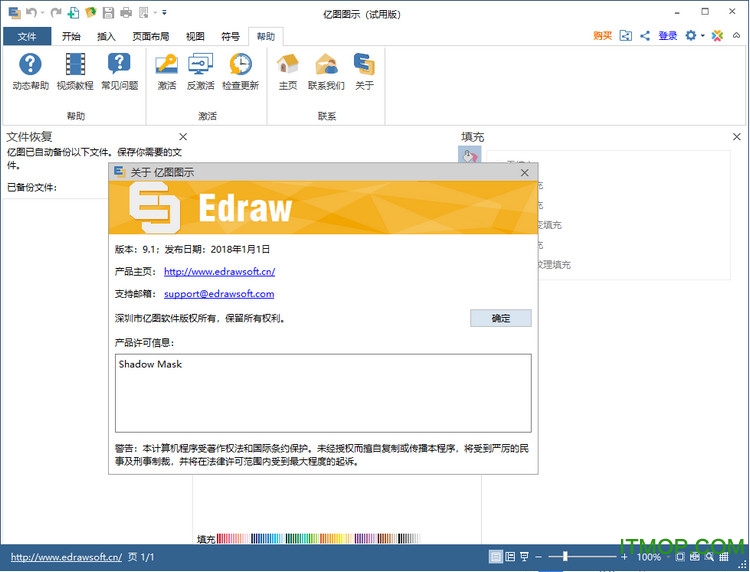Click the fit width icon in status bar
The image size is (750, 572).
tap(695, 557)
